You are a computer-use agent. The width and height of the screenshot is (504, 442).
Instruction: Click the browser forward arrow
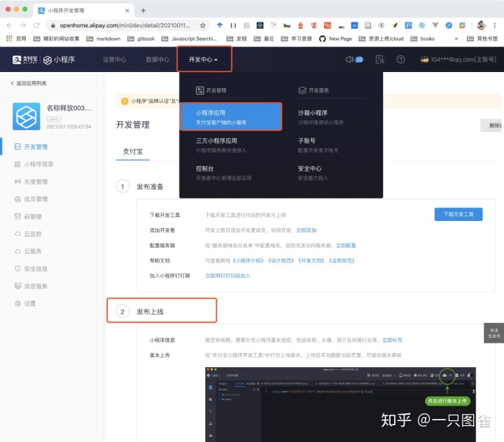pyautogui.click(x=23, y=25)
